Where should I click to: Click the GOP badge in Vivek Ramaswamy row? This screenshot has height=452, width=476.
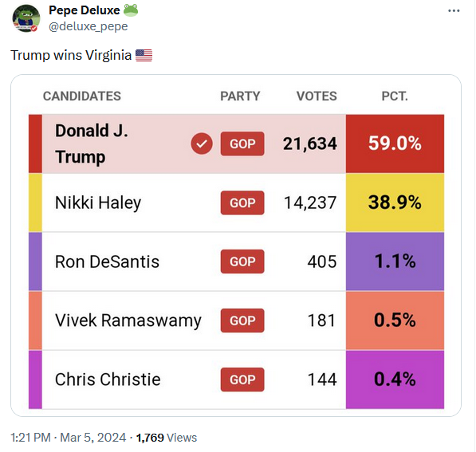pos(242,320)
